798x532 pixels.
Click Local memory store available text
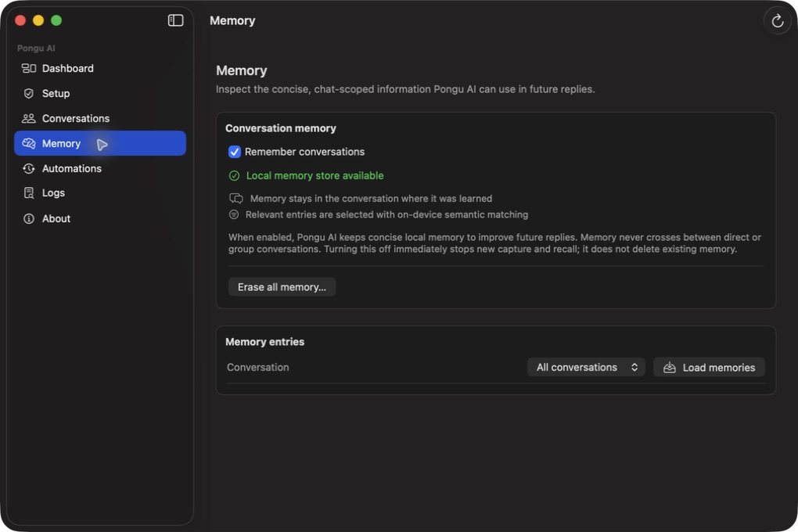tap(315, 175)
